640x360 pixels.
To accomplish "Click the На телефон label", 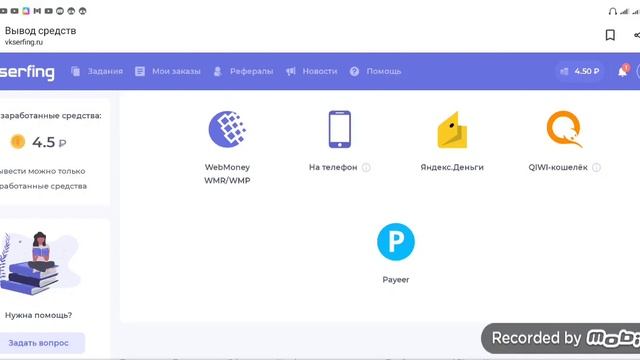I will coord(333,167).
